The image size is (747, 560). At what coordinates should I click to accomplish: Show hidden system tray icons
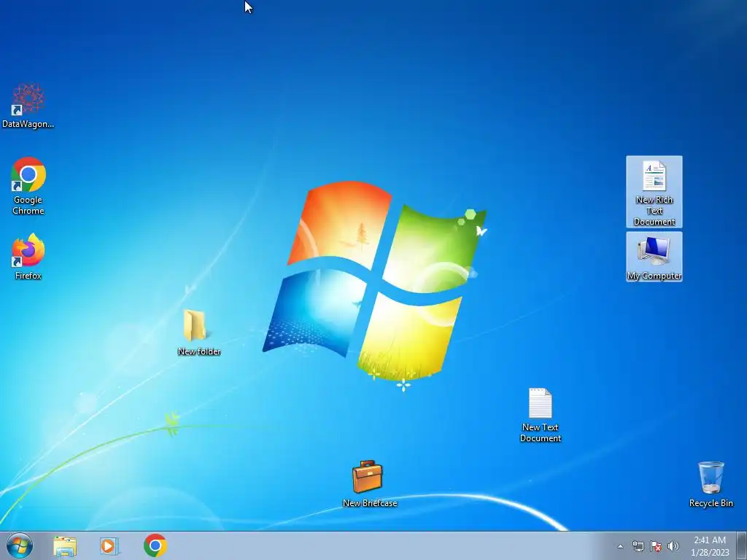click(620, 546)
